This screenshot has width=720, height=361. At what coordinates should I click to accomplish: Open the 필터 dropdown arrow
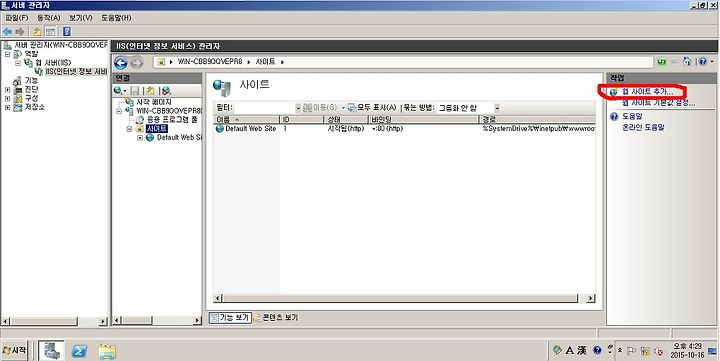point(298,108)
